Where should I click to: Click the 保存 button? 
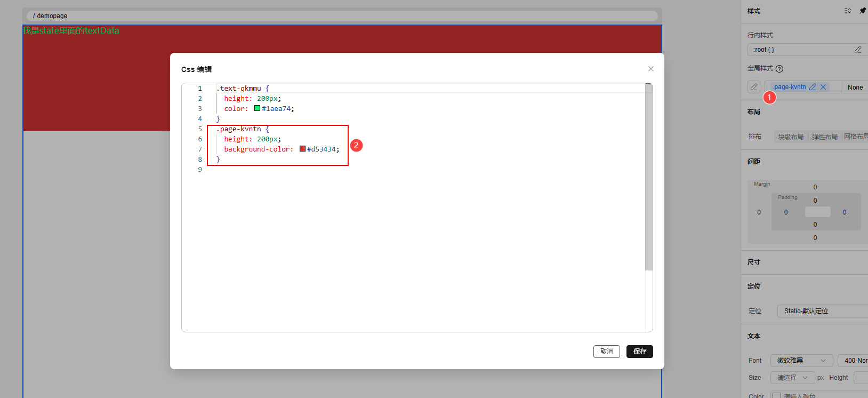(639, 352)
